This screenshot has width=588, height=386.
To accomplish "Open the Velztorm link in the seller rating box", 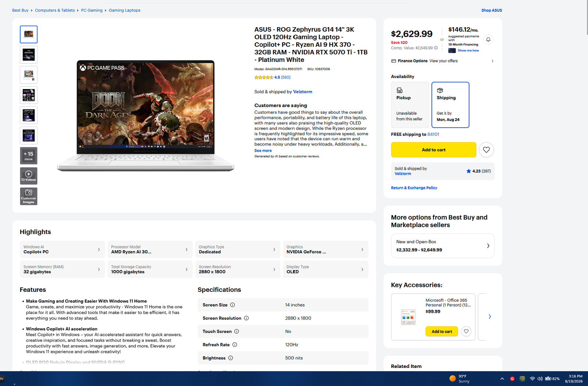I will [403, 174].
